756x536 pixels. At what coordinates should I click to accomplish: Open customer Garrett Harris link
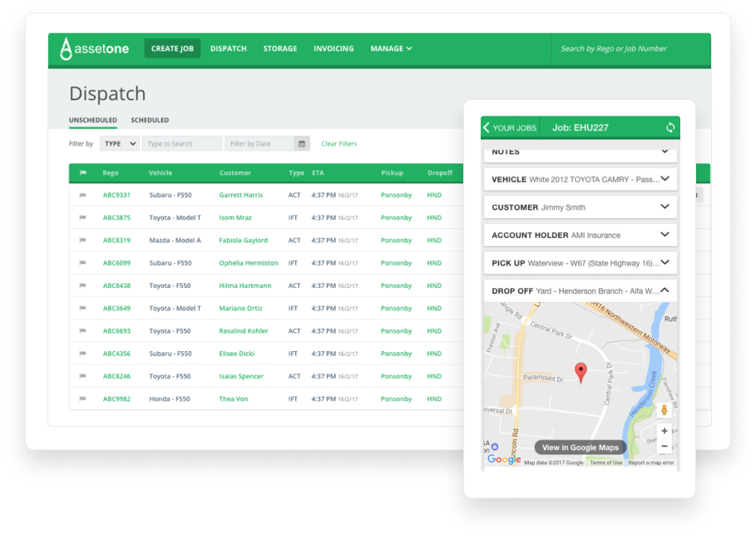241,196
